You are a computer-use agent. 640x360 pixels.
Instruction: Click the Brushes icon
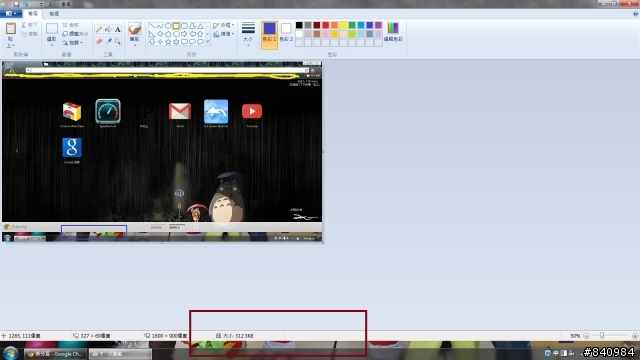134,29
